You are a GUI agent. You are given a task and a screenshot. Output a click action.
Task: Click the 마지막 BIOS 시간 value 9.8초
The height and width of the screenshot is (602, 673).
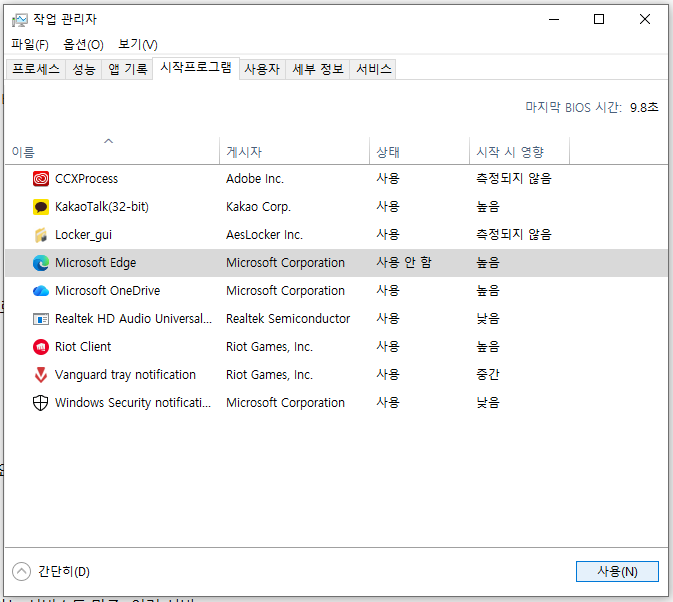[644, 107]
